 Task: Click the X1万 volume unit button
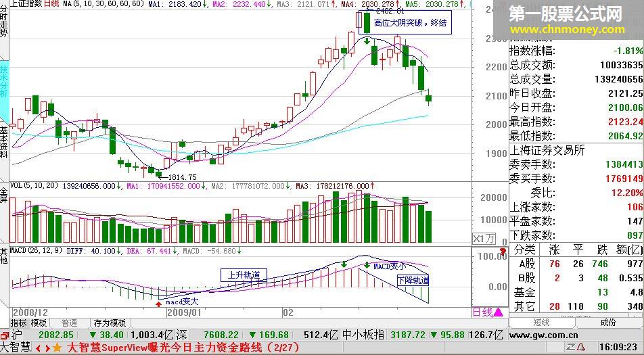pyautogui.click(x=484, y=239)
